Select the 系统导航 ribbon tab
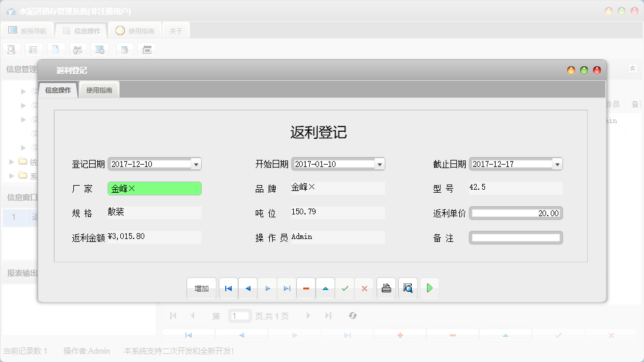The height and width of the screenshot is (362, 644). coord(27,30)
